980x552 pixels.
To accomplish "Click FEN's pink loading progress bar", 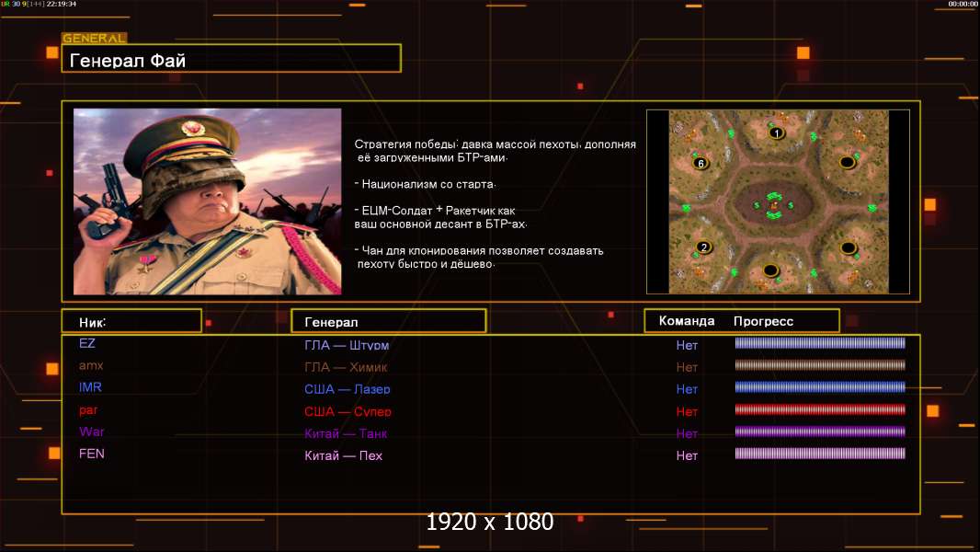I will pyautogui.click(x=820, y=454).
